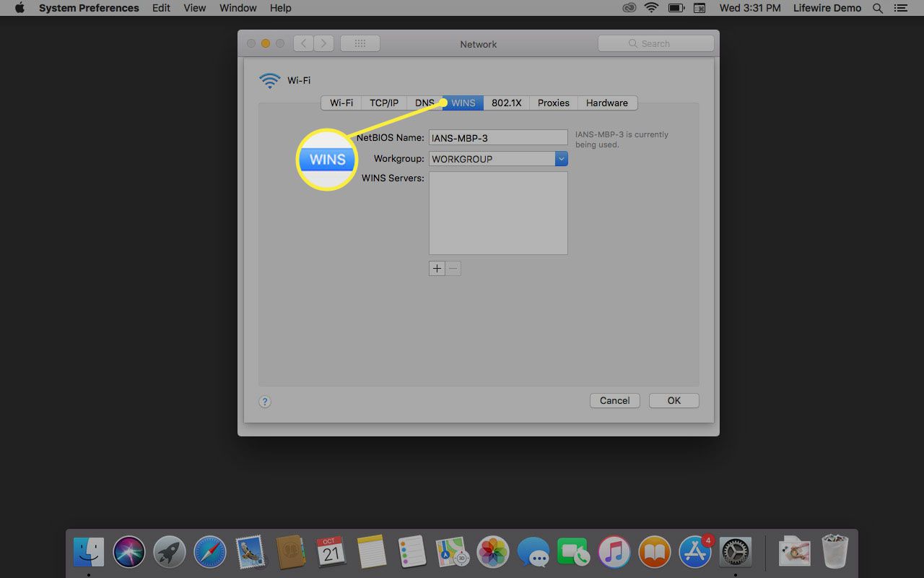Open the Trash in the Dock
The image size is (924, 578).
coord(835,553)
